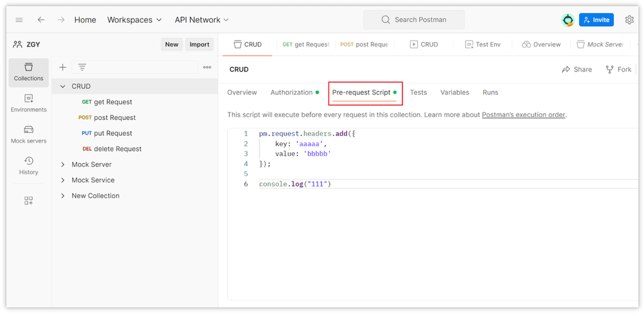This screenshot has height=316, width=644.
Task: Click the plus icon to create collection
Action: [62, 67]
